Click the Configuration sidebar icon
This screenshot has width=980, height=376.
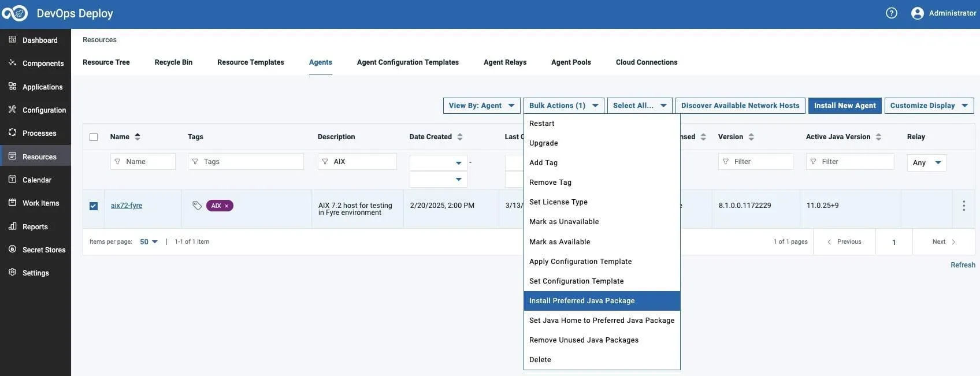click(12, 109)
